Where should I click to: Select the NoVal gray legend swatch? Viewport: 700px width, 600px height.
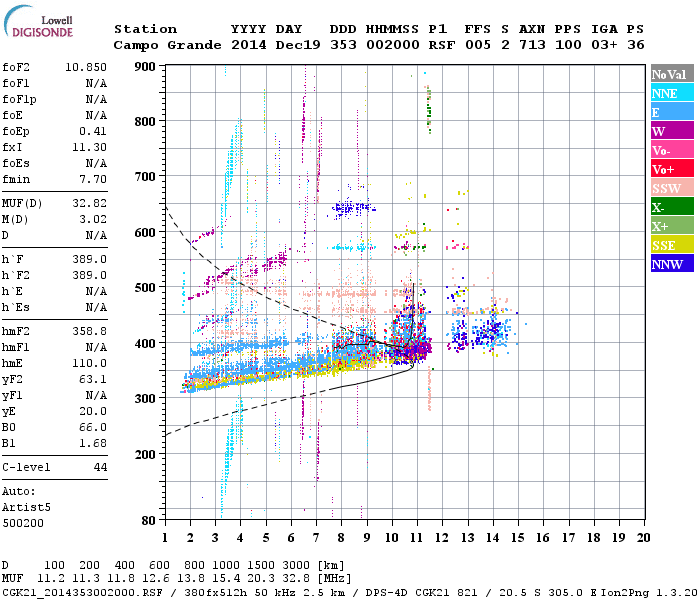(672, 74)
